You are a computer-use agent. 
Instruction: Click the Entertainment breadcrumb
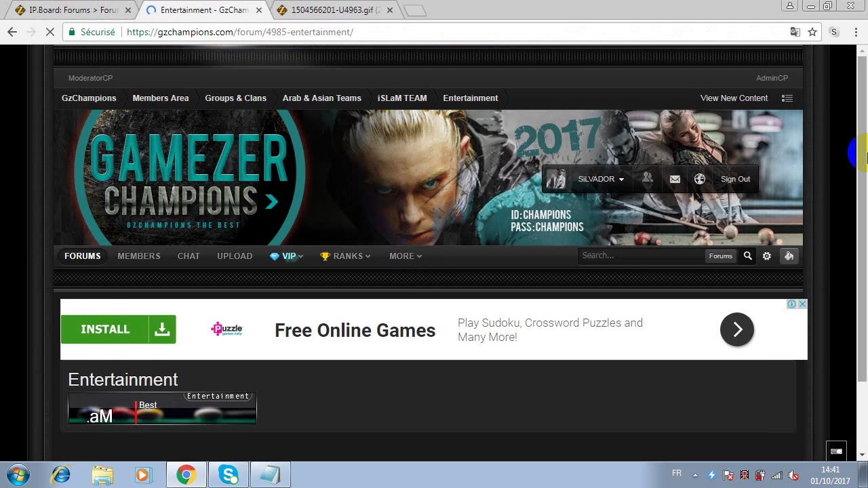(x=471, y=98)
